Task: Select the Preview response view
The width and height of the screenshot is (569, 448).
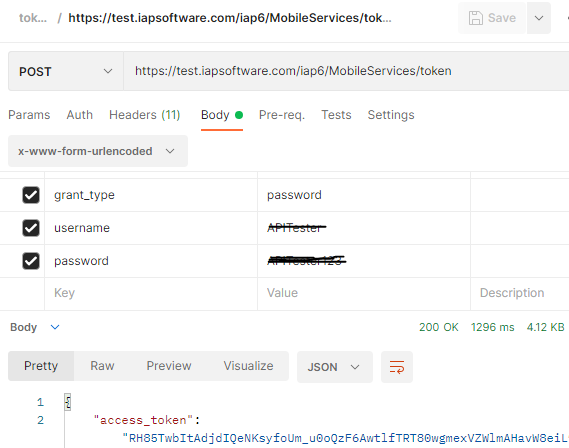Action: click(x=169, y=366)
